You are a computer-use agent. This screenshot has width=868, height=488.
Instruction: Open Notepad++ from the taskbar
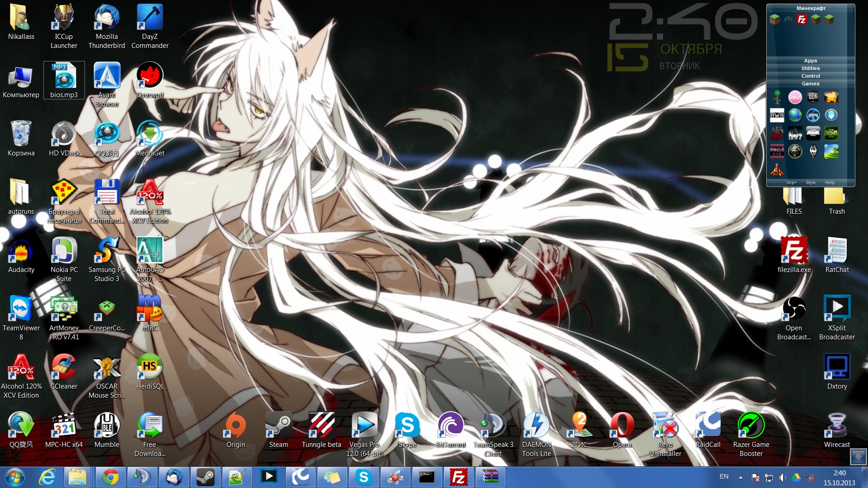click(237, 477)
